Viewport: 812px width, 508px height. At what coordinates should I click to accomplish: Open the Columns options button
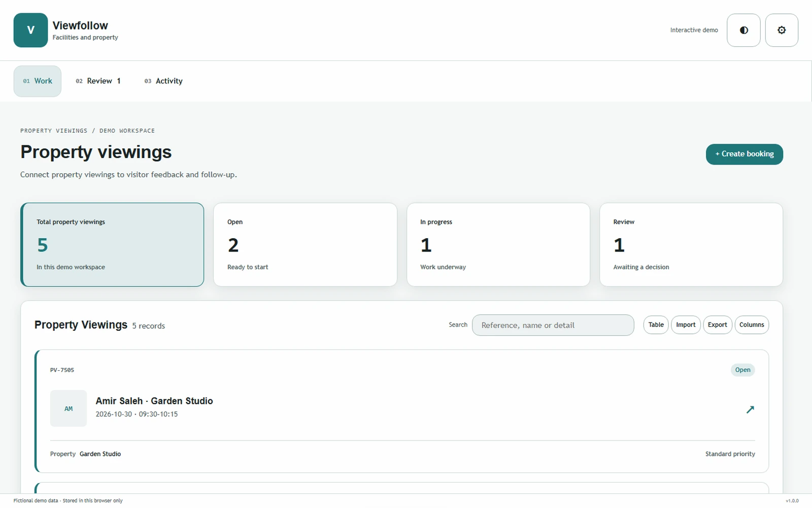(752, 325)
